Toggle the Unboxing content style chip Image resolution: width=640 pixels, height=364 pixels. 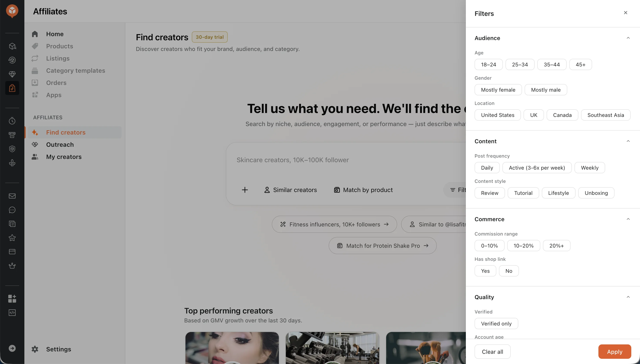point(596,193)
